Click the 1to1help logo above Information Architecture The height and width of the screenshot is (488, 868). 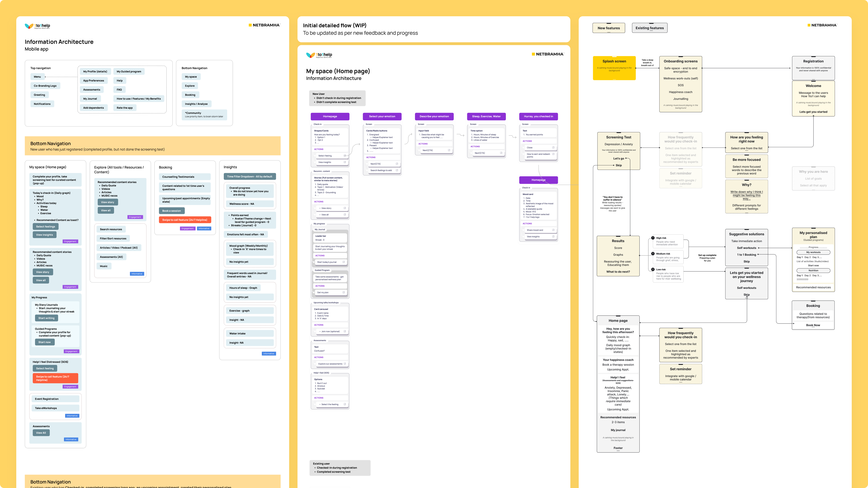click(37, 26)
